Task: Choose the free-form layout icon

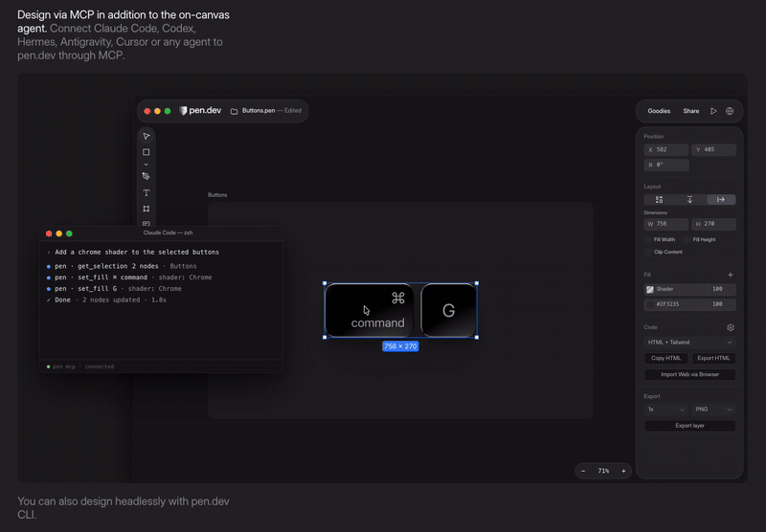Action: click(659, 200)
